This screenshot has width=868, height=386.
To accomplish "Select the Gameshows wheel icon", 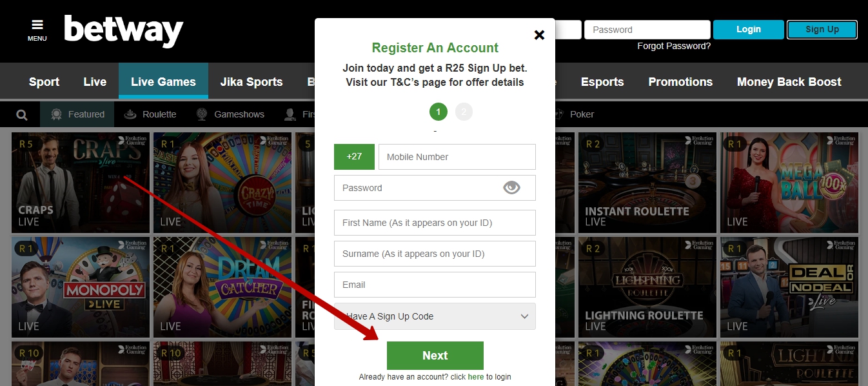I will click(x=202, y=114).
